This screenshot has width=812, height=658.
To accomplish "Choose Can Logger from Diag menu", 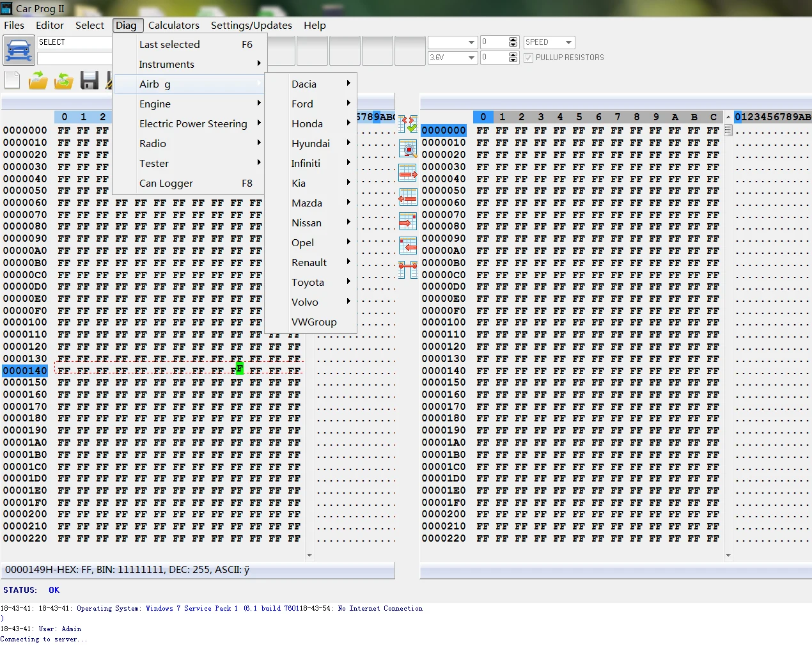I will click(x=166, y=183).
